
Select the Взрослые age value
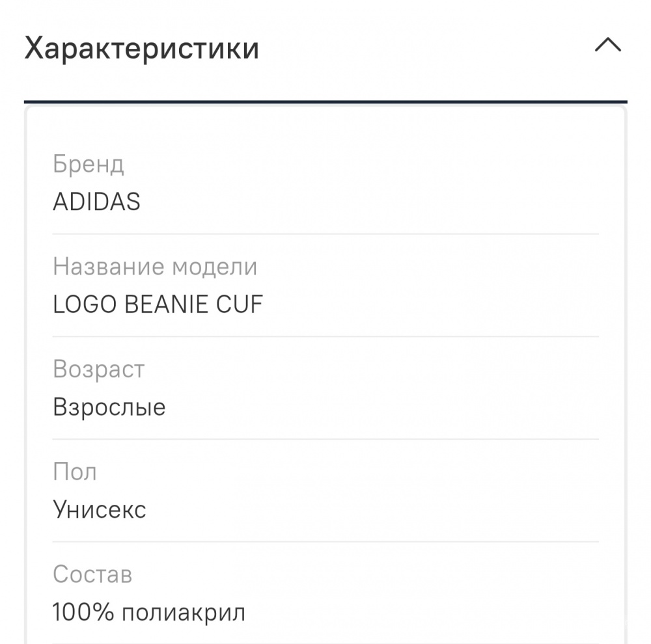[x=109, y=408]
